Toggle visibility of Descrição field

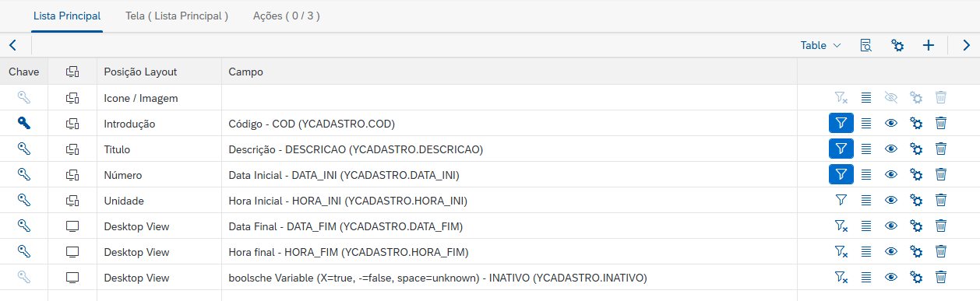point(891,149)
